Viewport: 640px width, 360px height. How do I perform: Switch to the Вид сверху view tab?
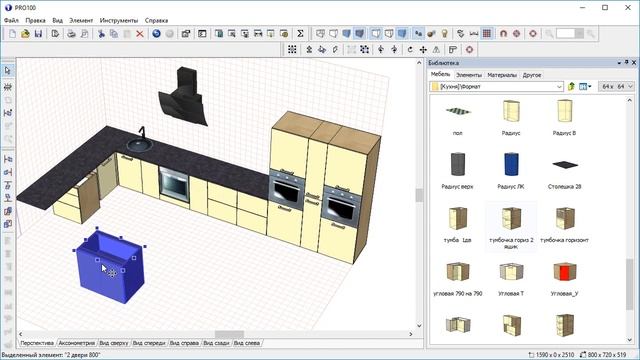[114, 343]
